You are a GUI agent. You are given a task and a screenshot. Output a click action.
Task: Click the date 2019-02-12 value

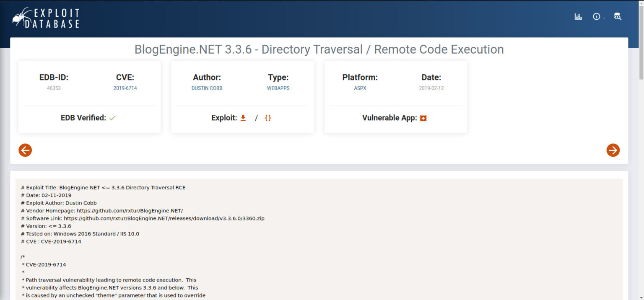point(431,88)
